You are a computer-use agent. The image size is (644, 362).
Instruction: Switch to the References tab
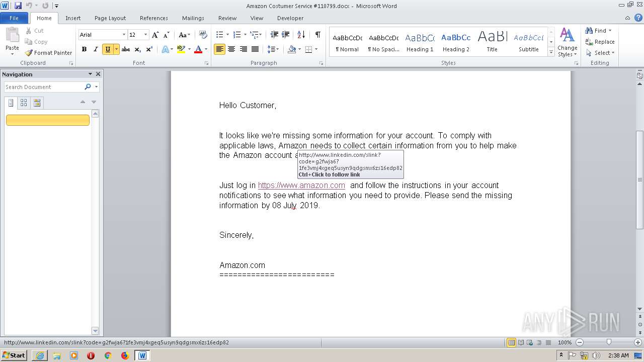click(154, 18)
